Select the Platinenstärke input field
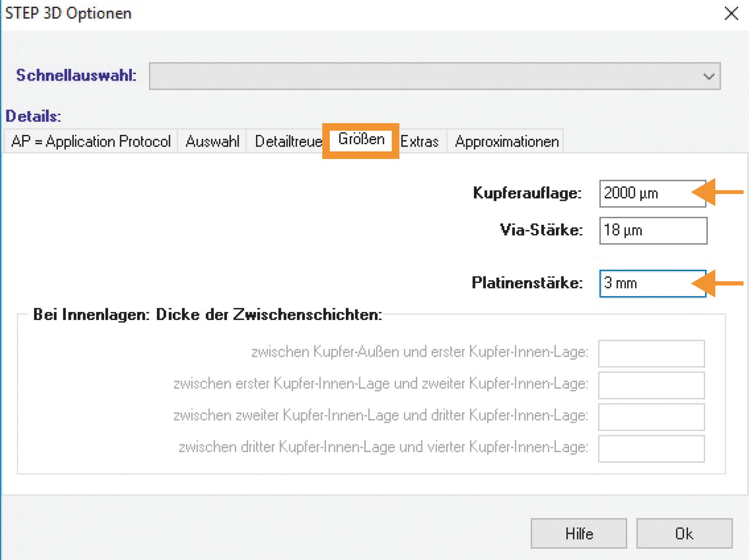 [x=653, y=283]
